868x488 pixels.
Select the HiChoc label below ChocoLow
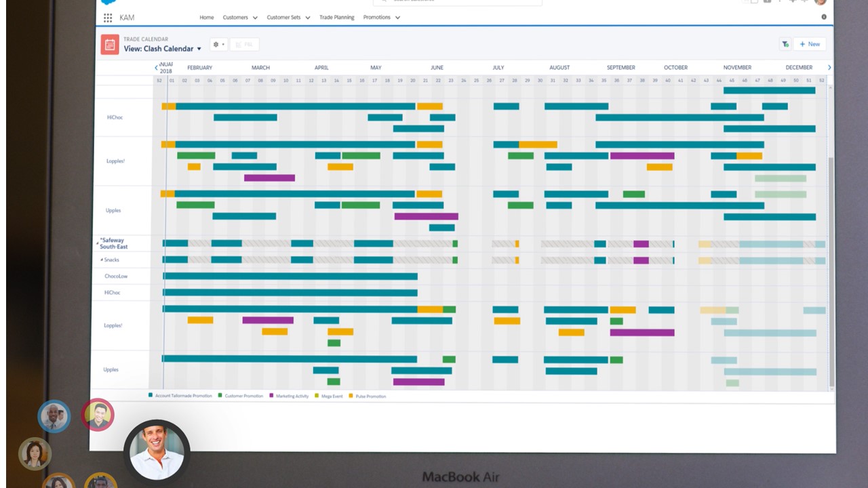pyautogui.click(x=112, y=293)
